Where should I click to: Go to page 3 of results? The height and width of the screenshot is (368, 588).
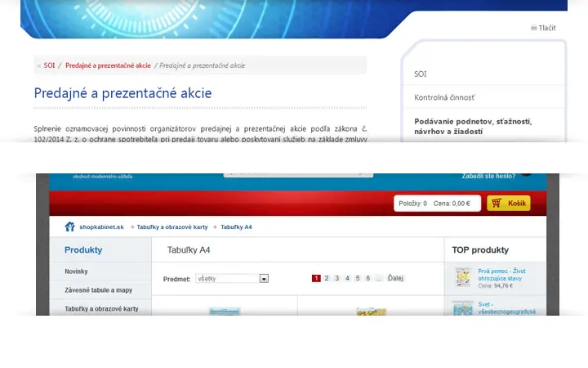pyautogui.click(x=336, y=278)
